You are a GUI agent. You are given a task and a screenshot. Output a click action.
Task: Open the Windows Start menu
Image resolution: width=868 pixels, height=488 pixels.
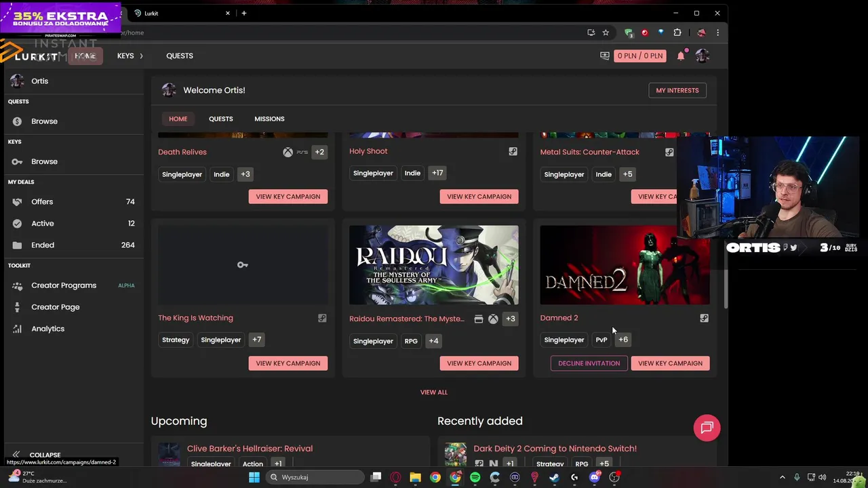click(x=254, y=477)
